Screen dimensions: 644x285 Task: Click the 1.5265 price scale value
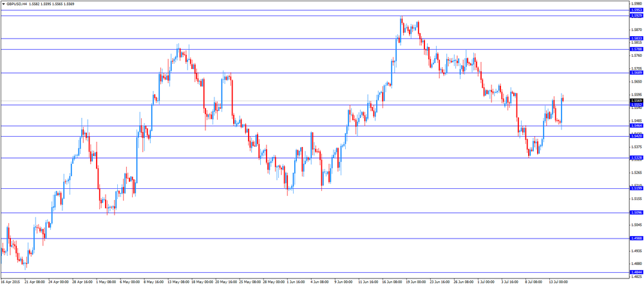pos(636,173)
